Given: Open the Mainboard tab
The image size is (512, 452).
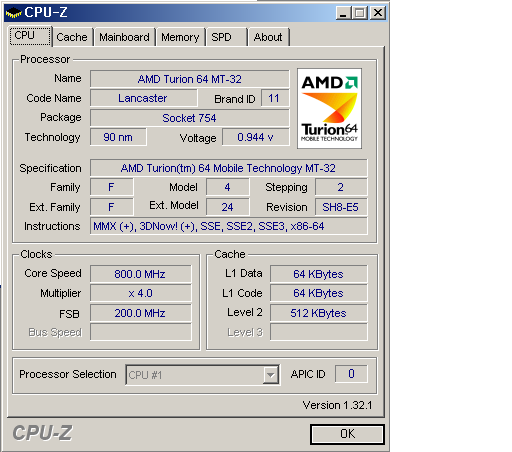Looking at the screenshot, I should point(124,37).
